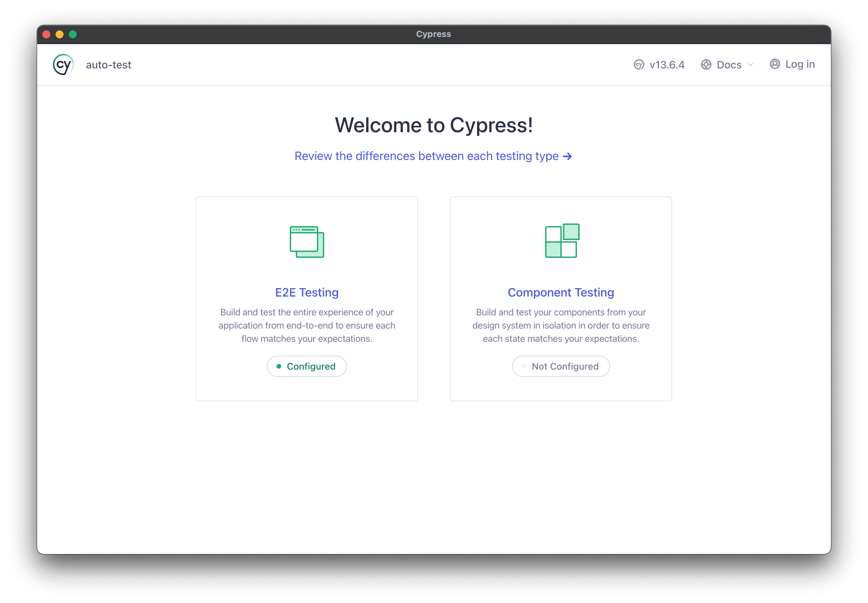The image size is (868, 603).
Task: Click the Welcome to Cypress! heading
Action: (434, 125)
